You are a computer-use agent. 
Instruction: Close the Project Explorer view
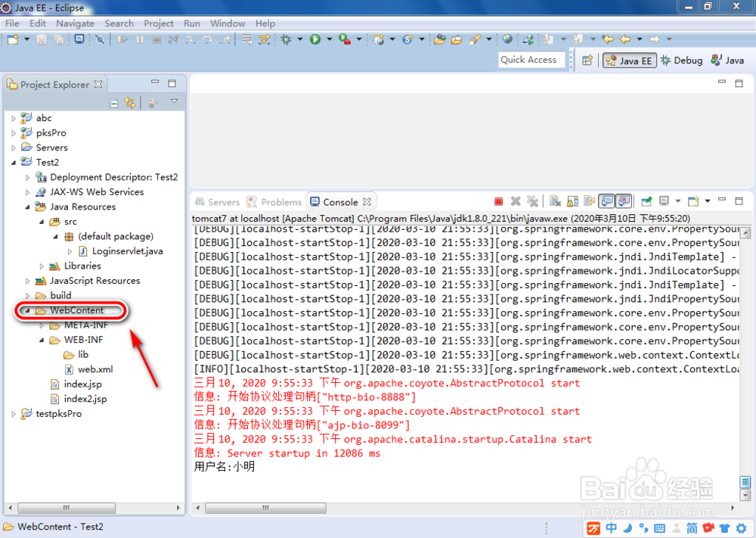pos(98,84)
